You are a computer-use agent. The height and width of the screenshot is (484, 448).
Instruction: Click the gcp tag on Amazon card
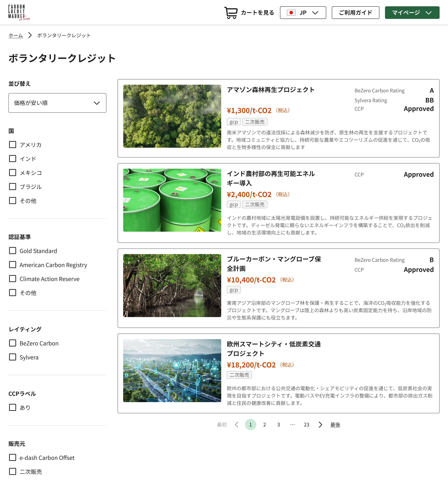click(x=234, y=122)
